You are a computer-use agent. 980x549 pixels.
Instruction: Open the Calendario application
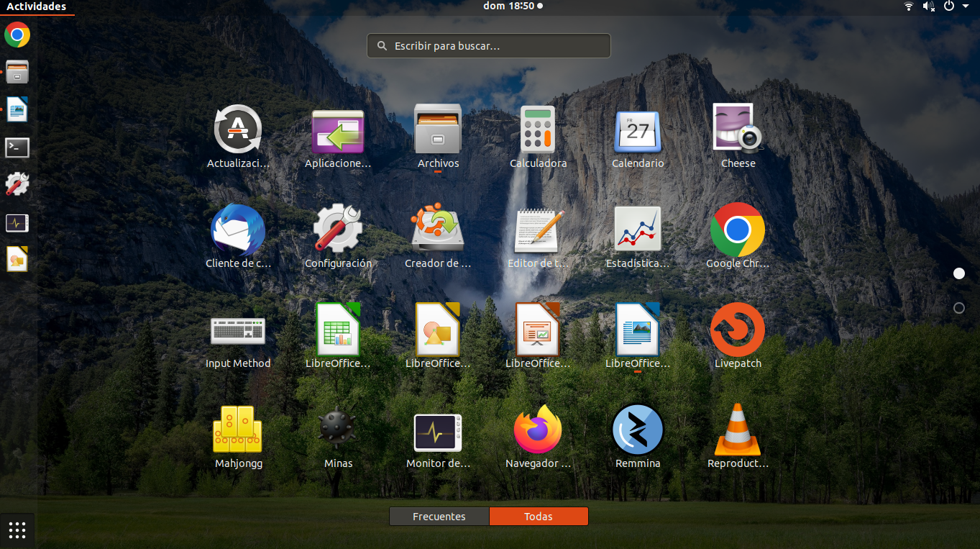[638, 130]
